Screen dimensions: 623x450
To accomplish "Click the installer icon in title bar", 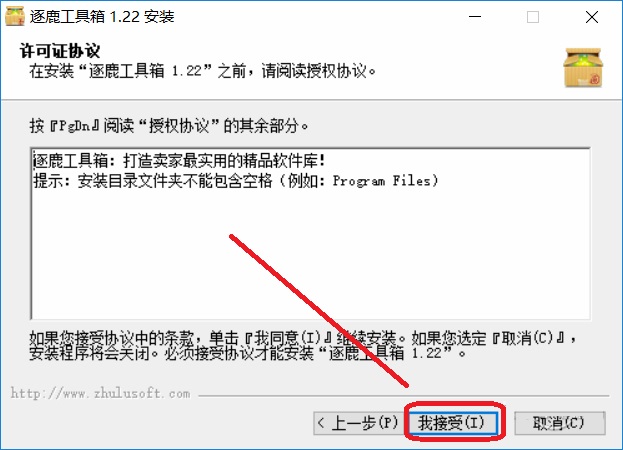I will click(x=14, y=16).
